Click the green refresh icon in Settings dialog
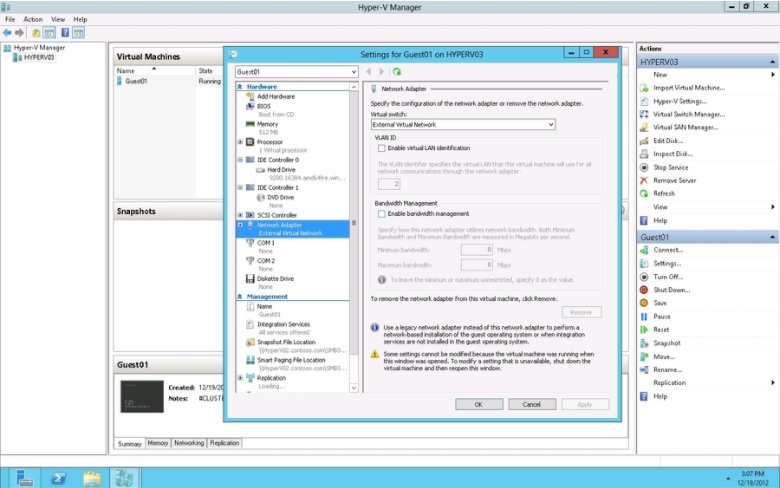 [397, 72]
